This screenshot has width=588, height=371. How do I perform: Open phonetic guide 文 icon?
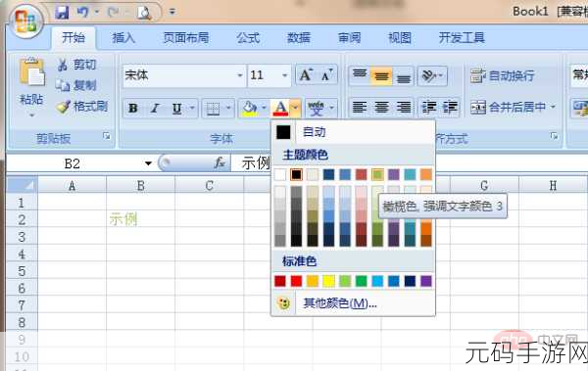click(317, 109)
